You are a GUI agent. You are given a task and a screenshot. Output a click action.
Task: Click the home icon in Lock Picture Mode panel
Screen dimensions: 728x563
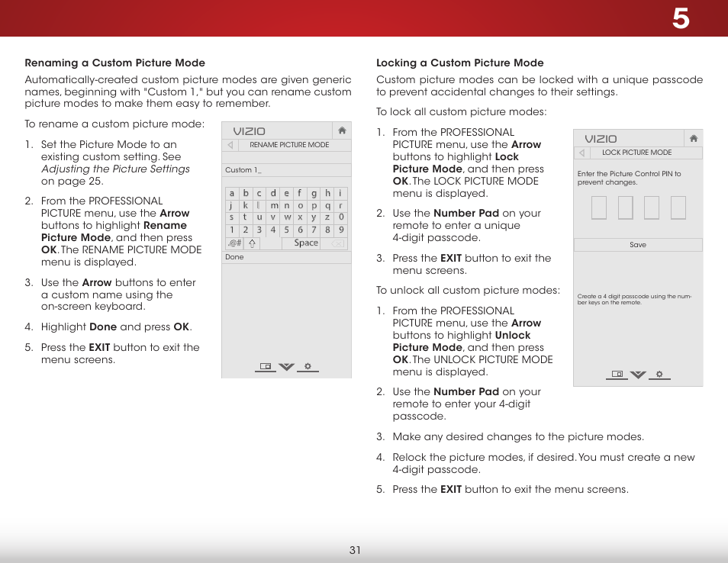coord(694,138)
